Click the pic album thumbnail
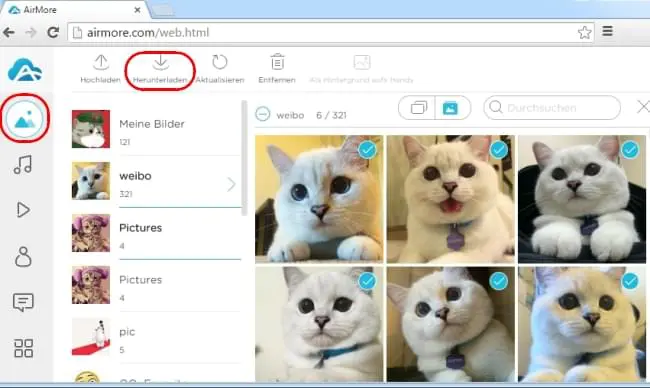This screenshot has width=650, height=388. [91, 337]
